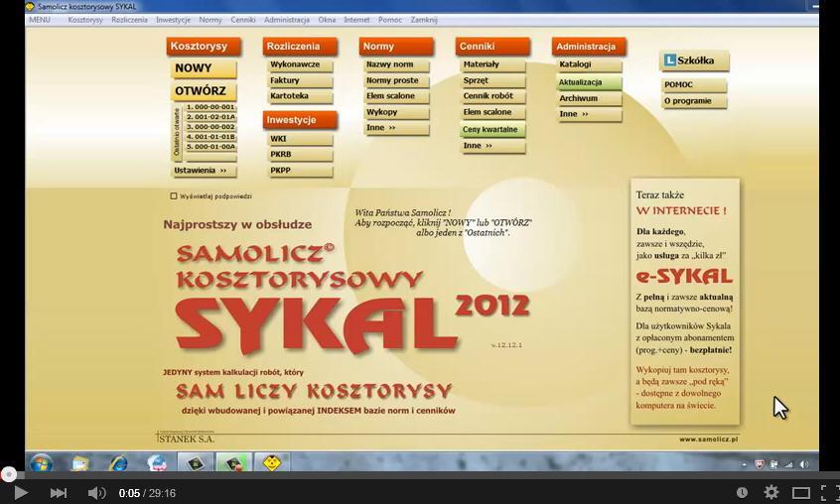Image resolution: width=840 pixels, height=504 pixels.
Task: Enter fullscreen via player corner icon
Action: (x=830, y=492)
